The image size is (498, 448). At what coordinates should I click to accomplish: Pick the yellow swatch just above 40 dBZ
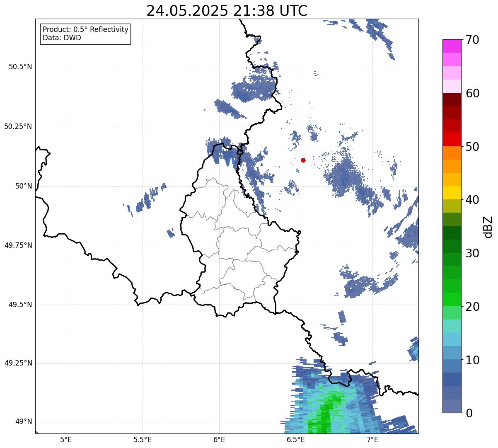click(452, 193)
